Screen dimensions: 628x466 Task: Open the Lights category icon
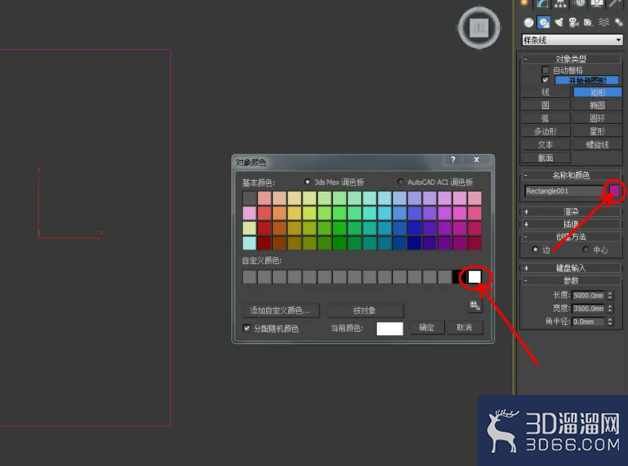pos(559,22)
